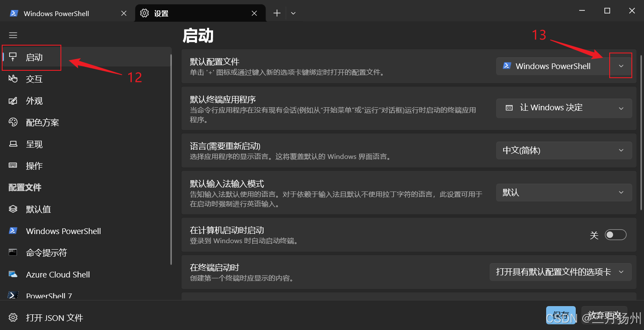Click the 保存 (Save) button
The height and width of the screenshot is (330, 644).
[x=561, y=315]
